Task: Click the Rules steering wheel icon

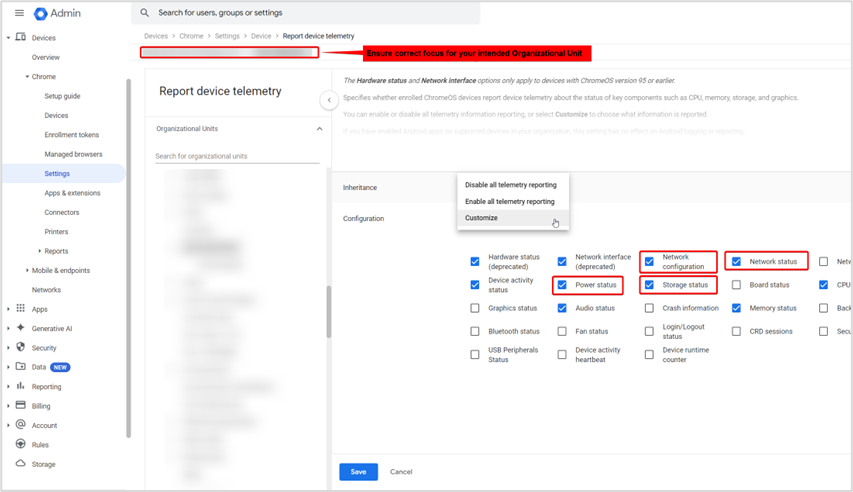Action: pyautogui.click(x=20, y=445)
